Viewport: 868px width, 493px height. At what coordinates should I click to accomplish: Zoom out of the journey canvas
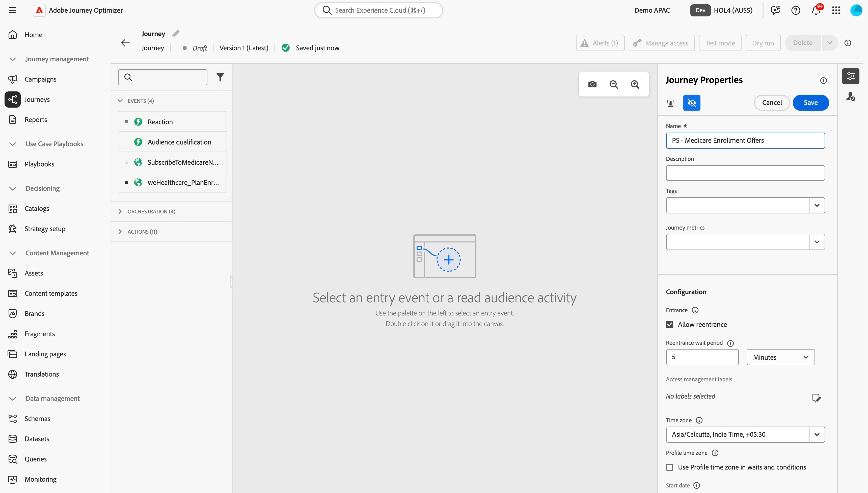coord(614,84)
